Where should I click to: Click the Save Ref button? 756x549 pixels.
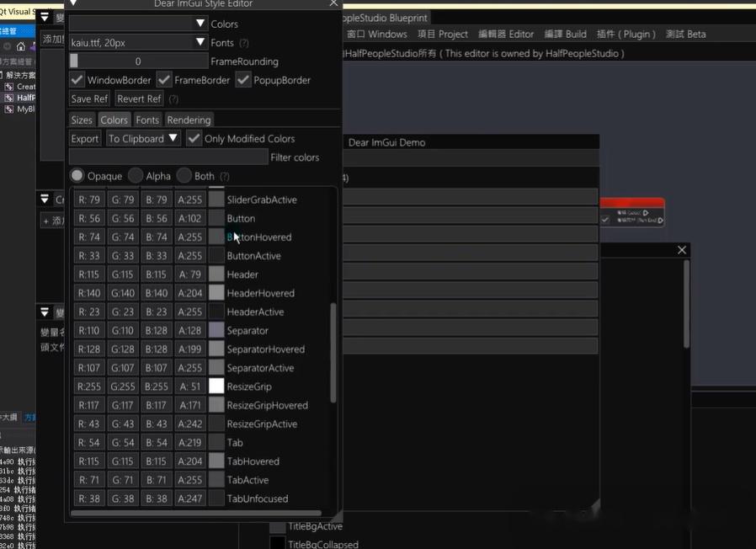pos(88,99)
